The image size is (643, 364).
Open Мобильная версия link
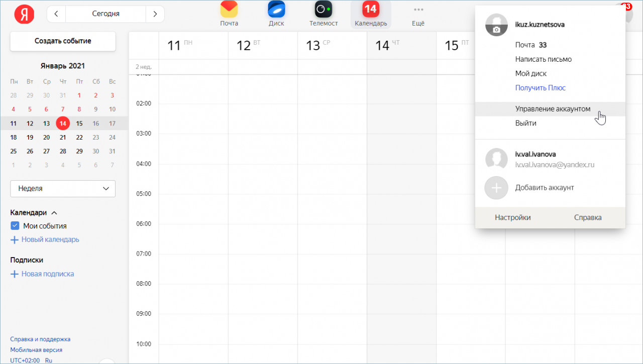pyautogui.click(x=36, y=350)
